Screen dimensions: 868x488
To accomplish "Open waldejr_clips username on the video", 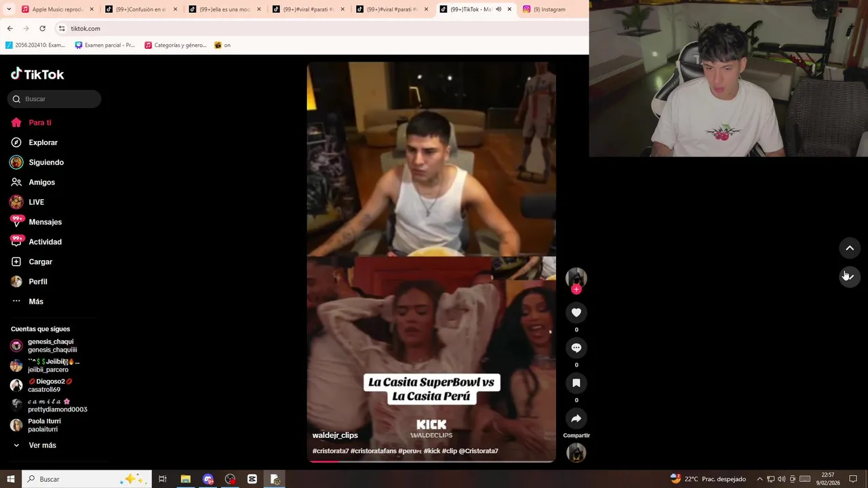I will click(x=335, y=435).
